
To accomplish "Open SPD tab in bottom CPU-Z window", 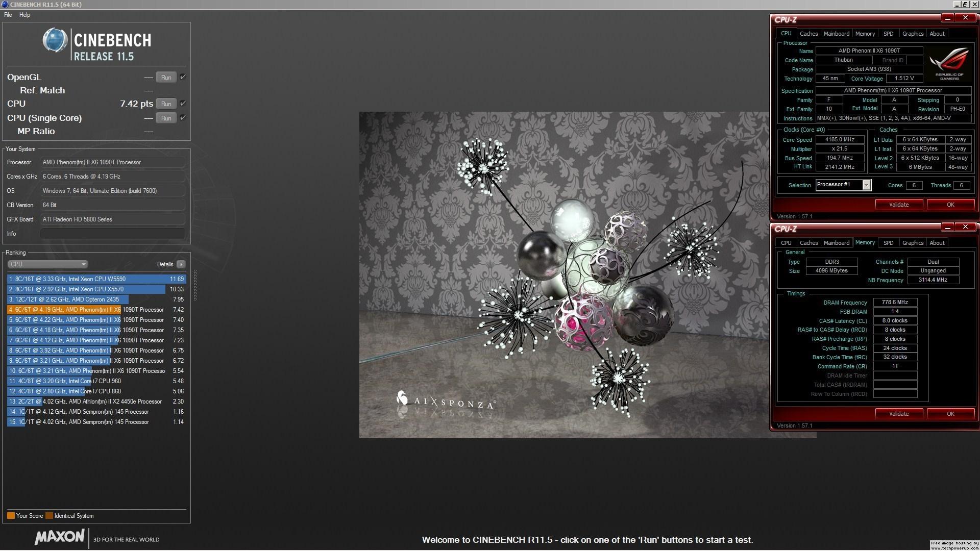I will (x=889, y=243).
